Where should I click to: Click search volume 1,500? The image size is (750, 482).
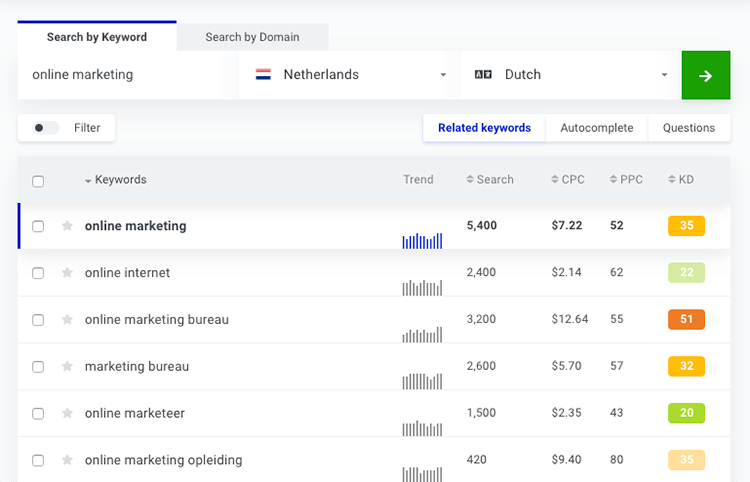481,413
